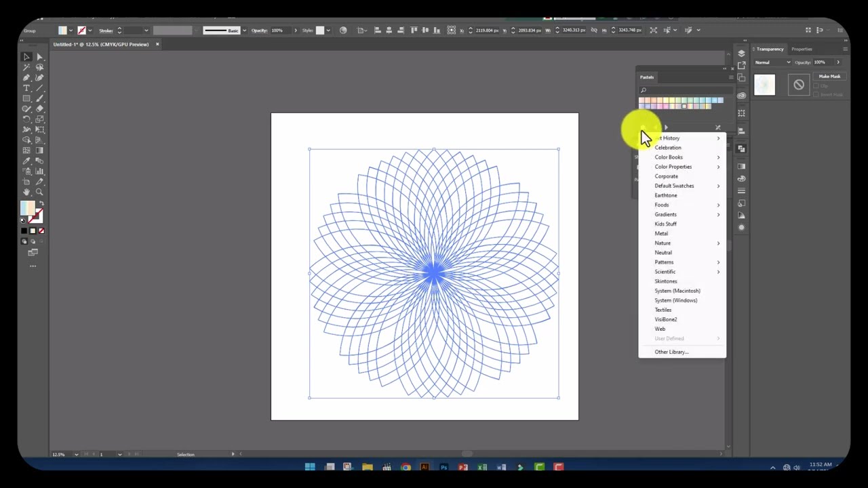
Task: Pick the Curvature tool
Action: click(x=39, y=78)
